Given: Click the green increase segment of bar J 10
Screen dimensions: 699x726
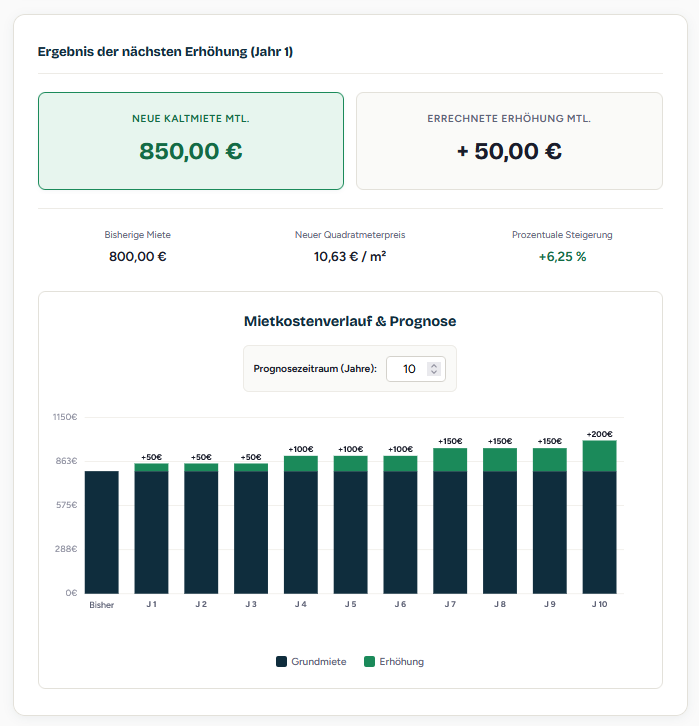Looking at the screenshot, I should (599, 456).
